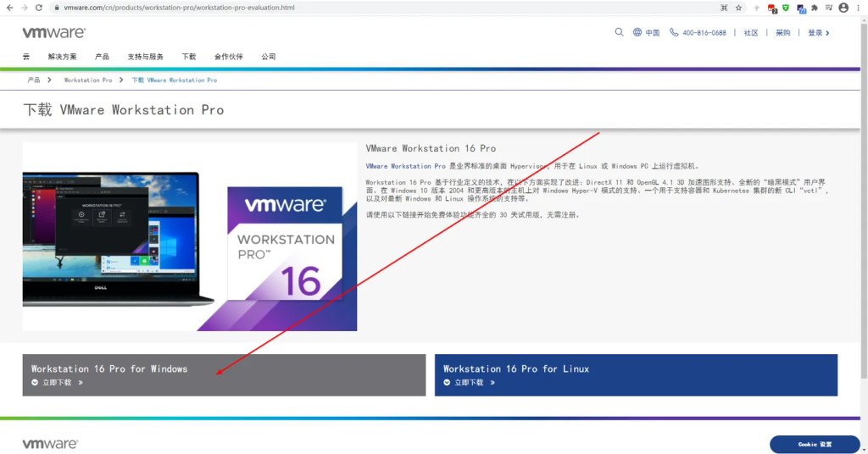Click the Workstation Pro breadcrumb

coord(88,80)
